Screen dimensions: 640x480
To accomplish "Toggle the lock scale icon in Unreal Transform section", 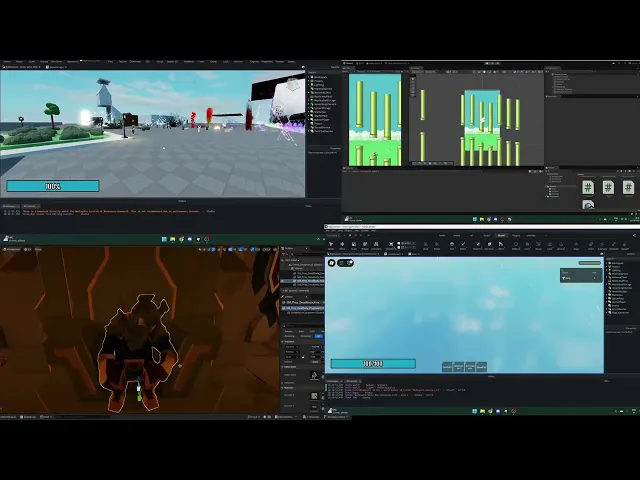I will tap(303, 357).
